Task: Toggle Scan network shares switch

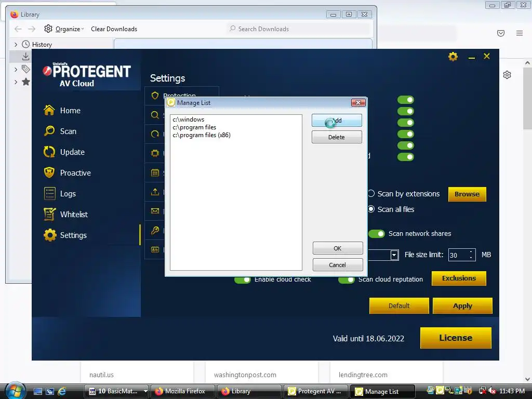Action: point(377,234)
